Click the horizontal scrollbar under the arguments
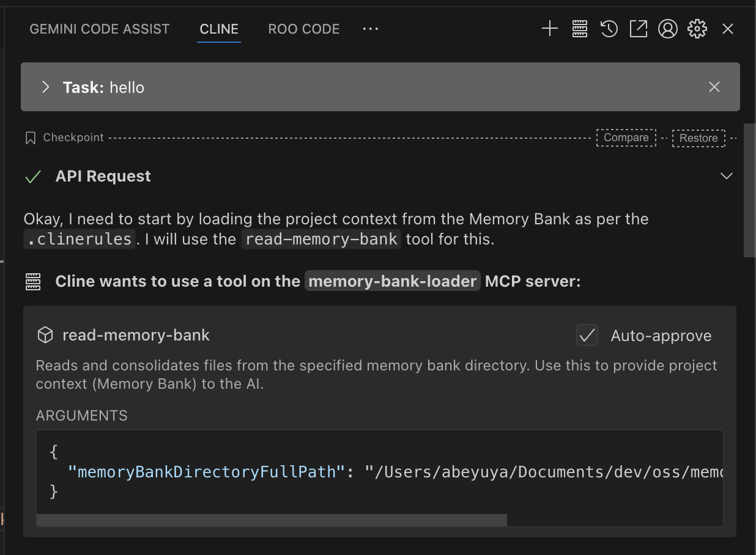Viewport: 756px width, 555px height. click(272, 520)
